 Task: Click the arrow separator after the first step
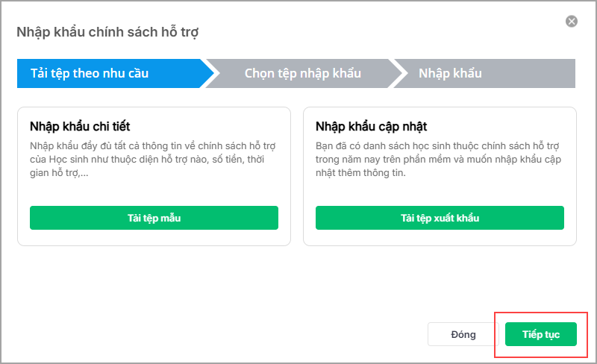211,73
